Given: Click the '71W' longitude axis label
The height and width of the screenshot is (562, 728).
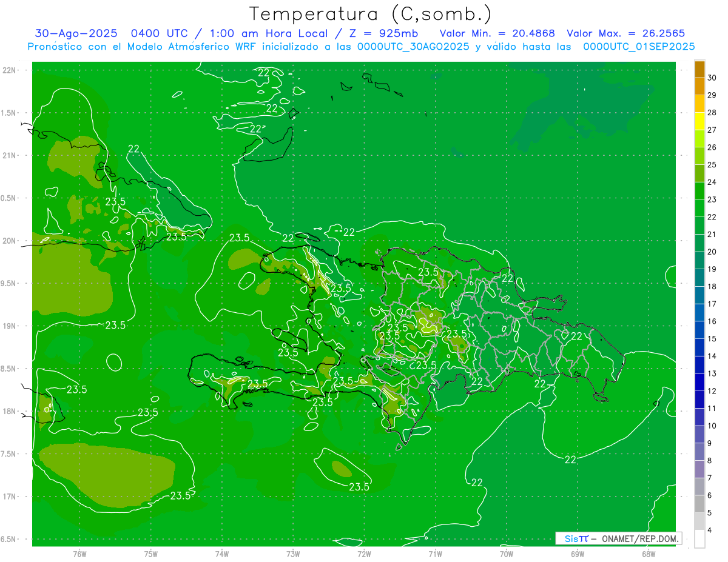Looking at the screenshot, I should (x=435, y=554).
